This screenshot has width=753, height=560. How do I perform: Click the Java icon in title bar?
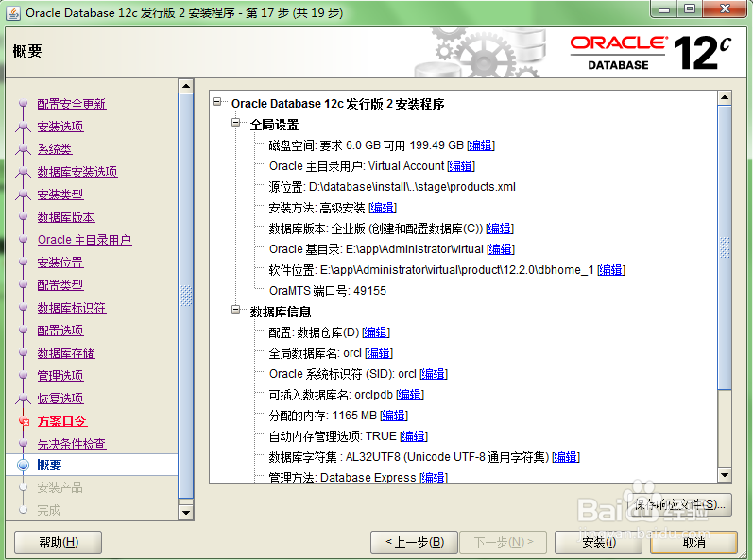click(13, 13)
